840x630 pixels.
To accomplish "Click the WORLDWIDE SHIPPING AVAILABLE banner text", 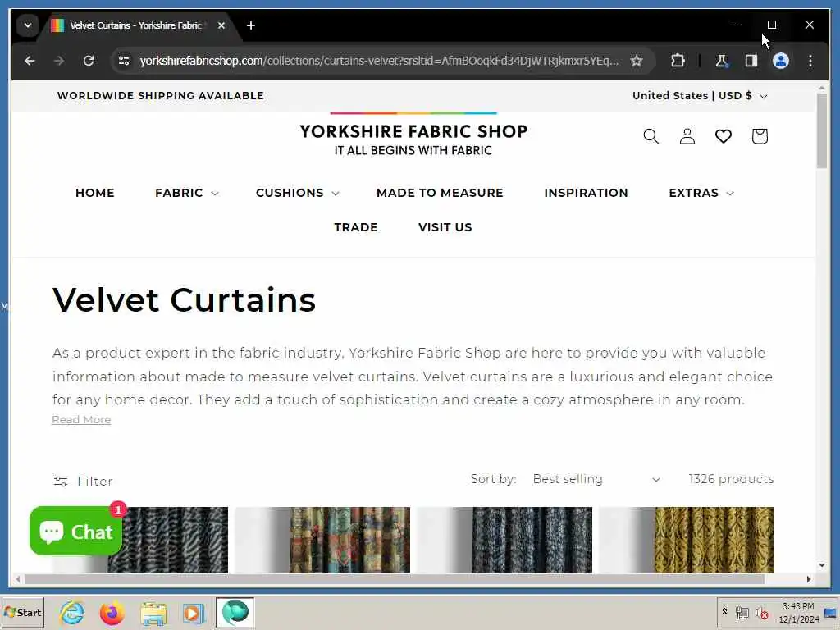I will [161, 95].
